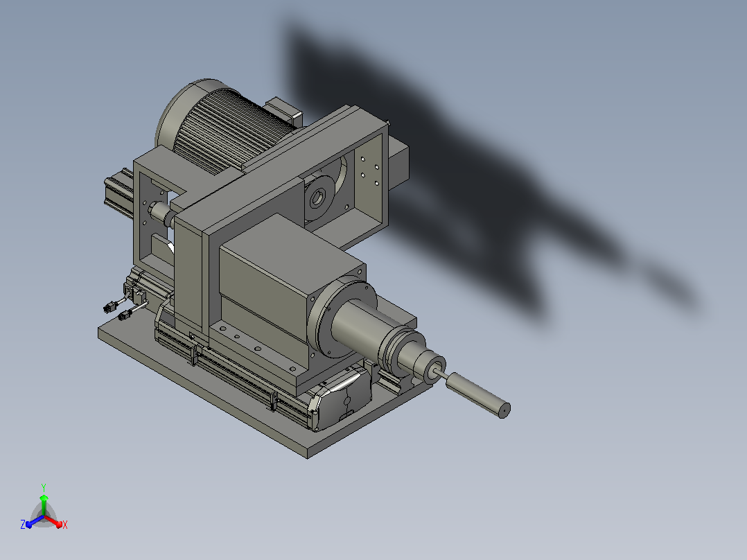
Task: Pick the terminal box atop the motor
Action: tap(284, 112)
